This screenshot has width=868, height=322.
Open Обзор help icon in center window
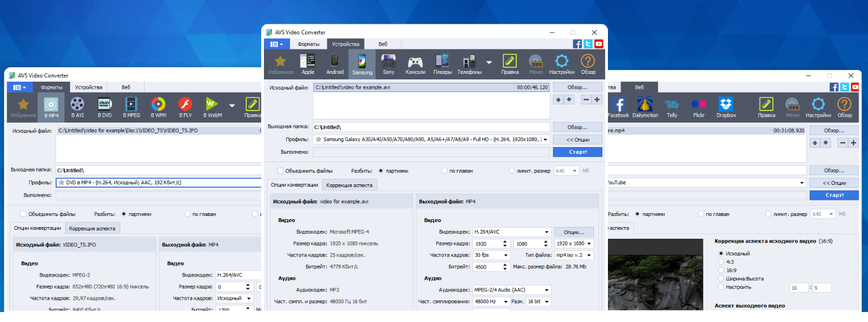(588, 64)
